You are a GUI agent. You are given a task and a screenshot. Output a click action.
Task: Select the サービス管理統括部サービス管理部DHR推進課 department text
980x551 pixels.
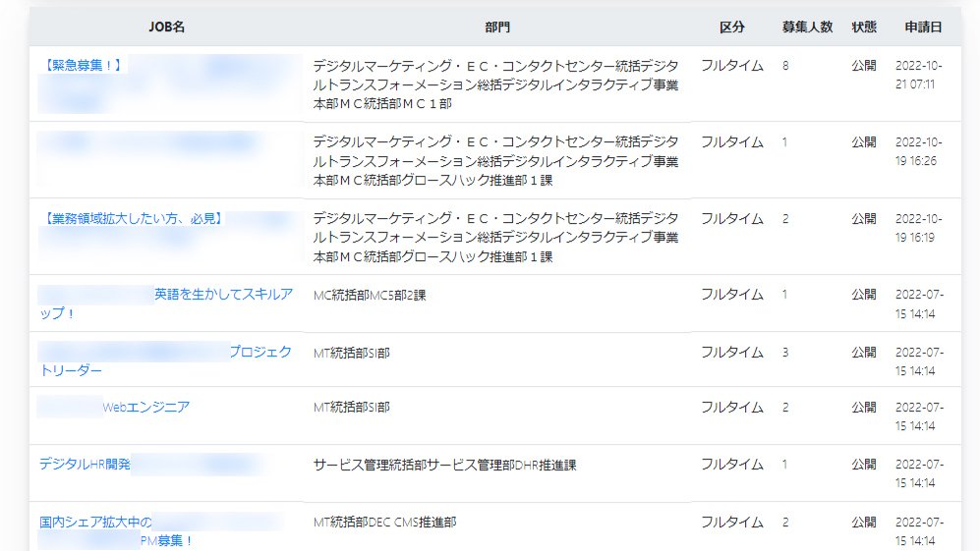tap(444, 465)
